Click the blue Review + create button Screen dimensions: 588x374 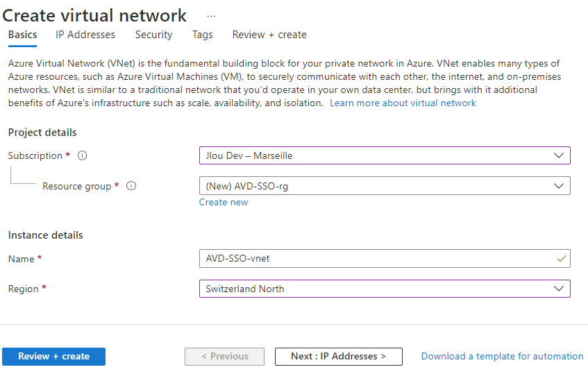[x=53, y=357]
